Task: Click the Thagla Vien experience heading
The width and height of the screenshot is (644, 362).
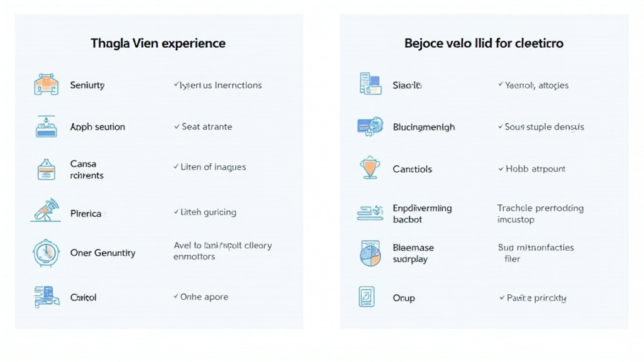Action: pyautogui.click(x=158, y=43)
